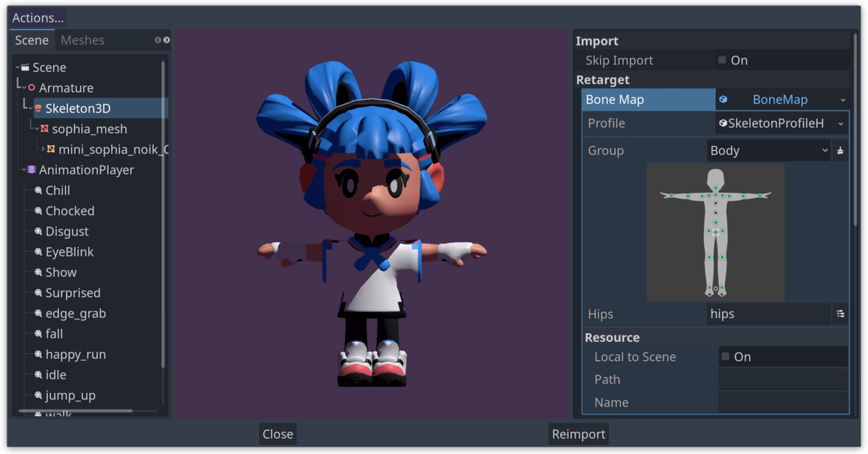The width and height of the screenshot is (868, 454).
Task: Toggle the Local to Scene checkbox
Action: [726, 357]
